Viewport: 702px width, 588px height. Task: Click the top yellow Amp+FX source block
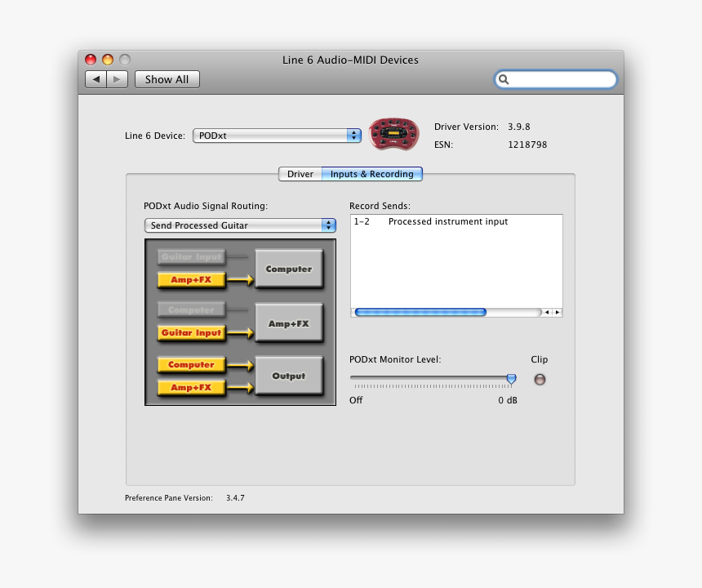coord(191,280)
